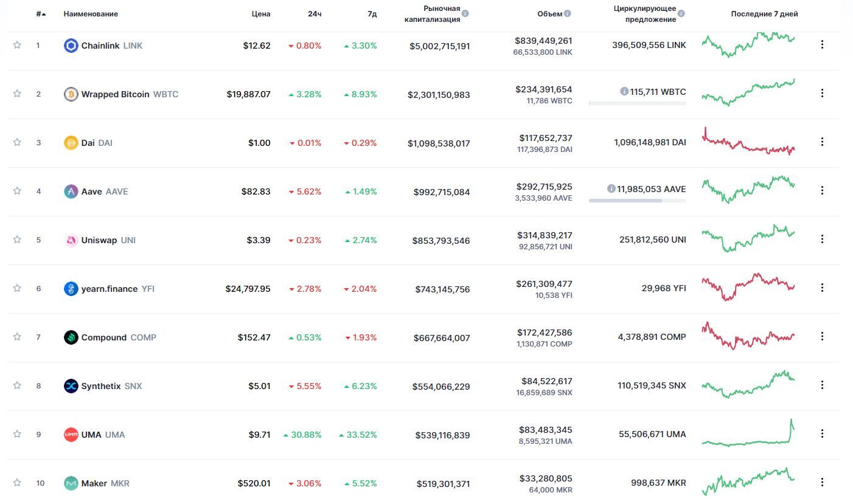Sort by the Цена column header

coord(261,13)
